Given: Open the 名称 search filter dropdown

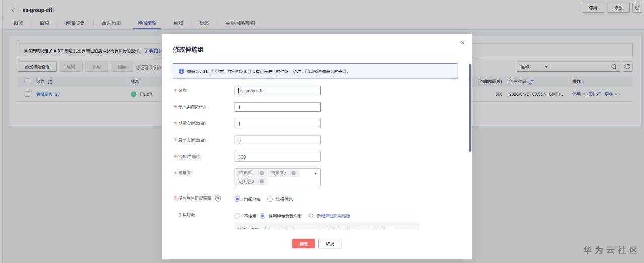Looking at the screenshot, I should (534, 67).
